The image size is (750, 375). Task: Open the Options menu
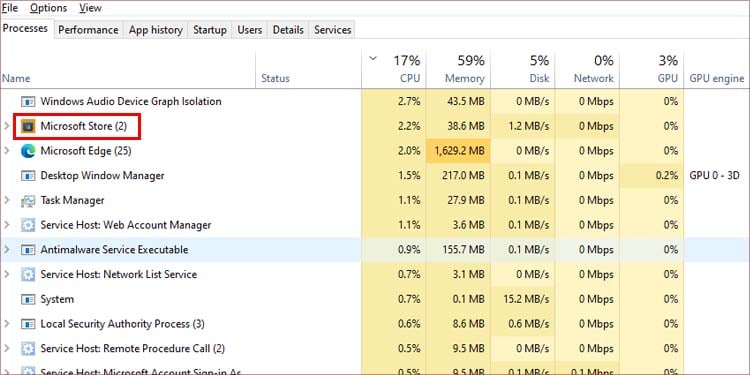click(x=48, y=8)
